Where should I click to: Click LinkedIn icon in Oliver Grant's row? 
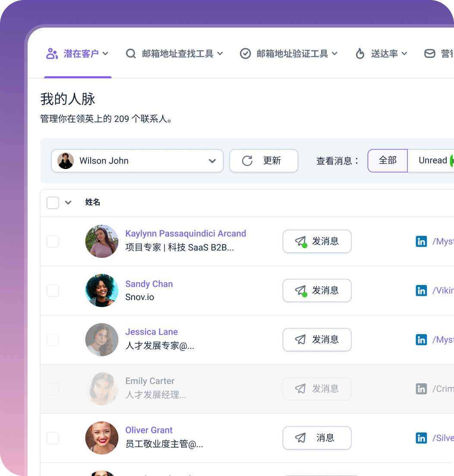[x=421, y=438]
